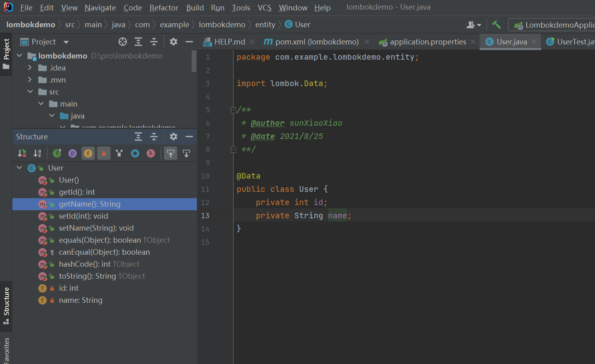Toggle Show Fields filter in Structure
Image resolution: width=595 pixels, height=364 pixels.
click(88, 153)
